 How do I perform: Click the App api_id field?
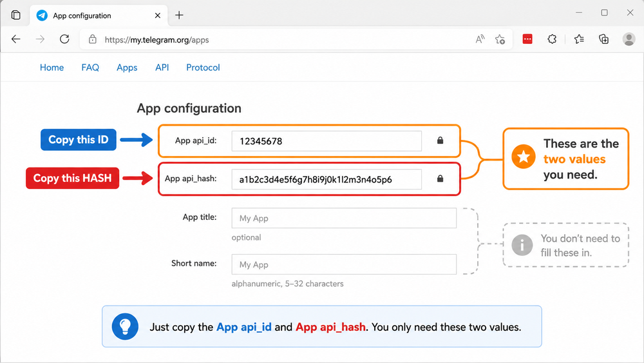327,141
